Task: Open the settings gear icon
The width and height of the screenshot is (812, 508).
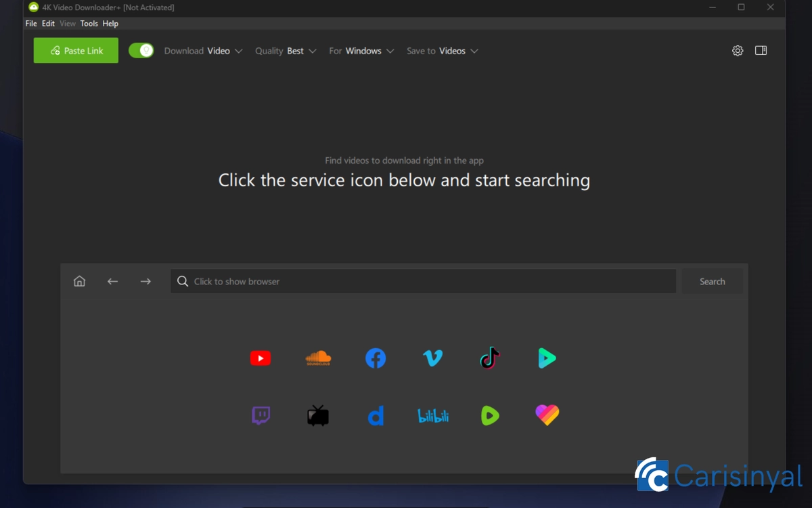Action: [x=738, y=51]
